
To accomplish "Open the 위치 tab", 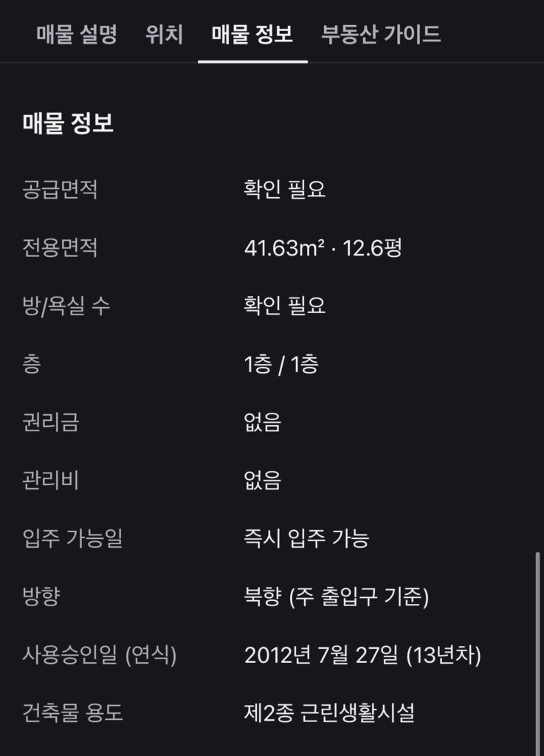I will (x=165, y=34).
